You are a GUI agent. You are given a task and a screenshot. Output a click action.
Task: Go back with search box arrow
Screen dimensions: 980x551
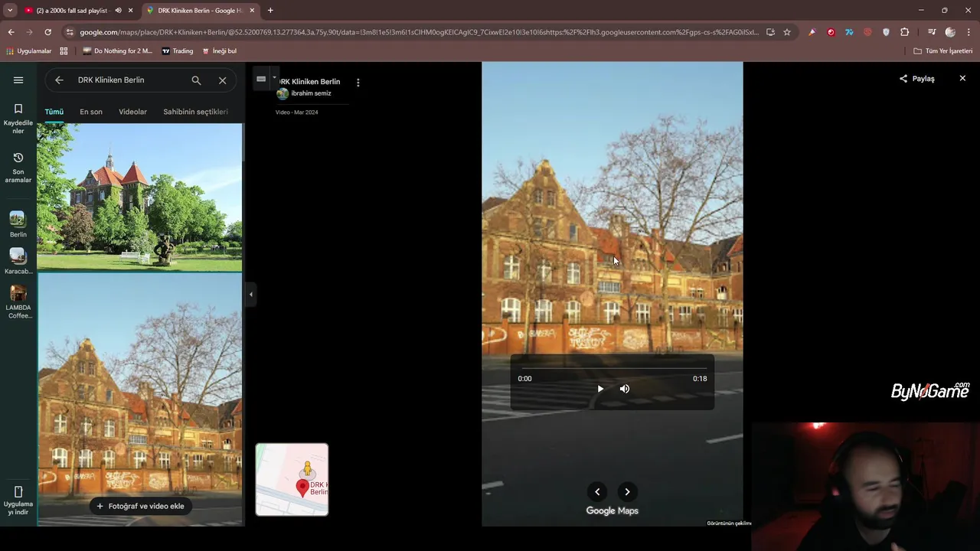click(59, 80)
